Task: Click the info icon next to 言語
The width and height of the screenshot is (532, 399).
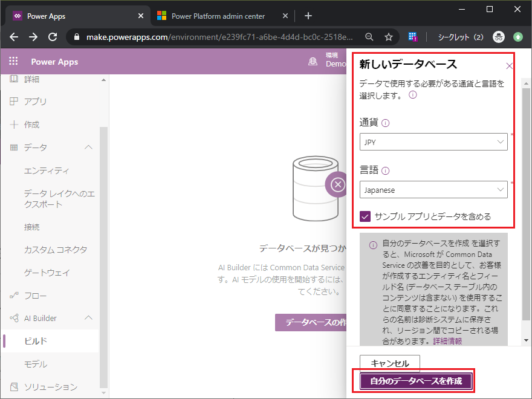Action: [x=386, y=170]
